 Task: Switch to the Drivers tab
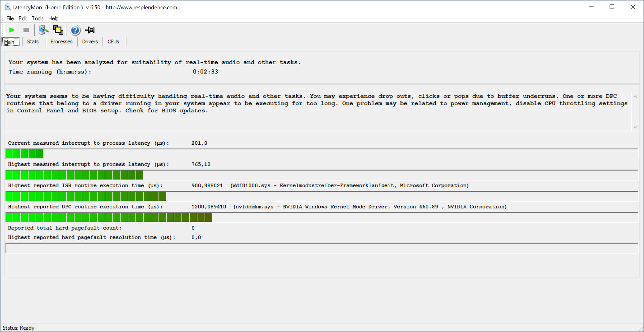[x=90, y=42]
